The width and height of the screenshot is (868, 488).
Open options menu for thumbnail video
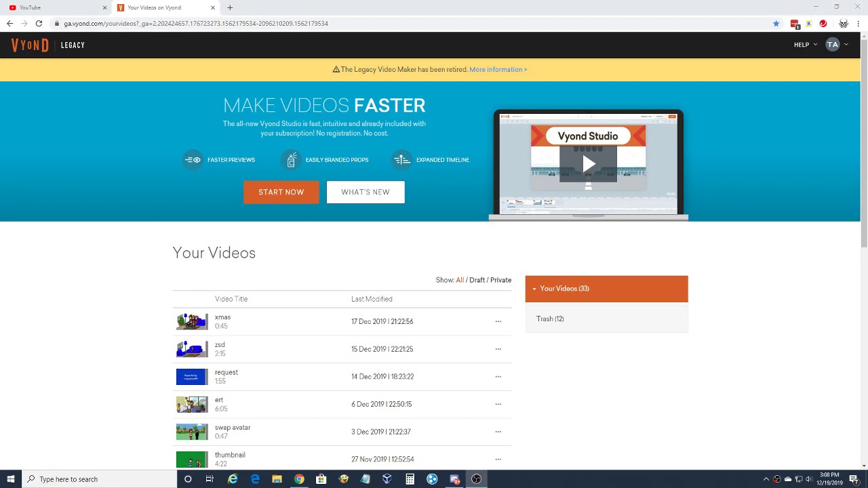498,460
